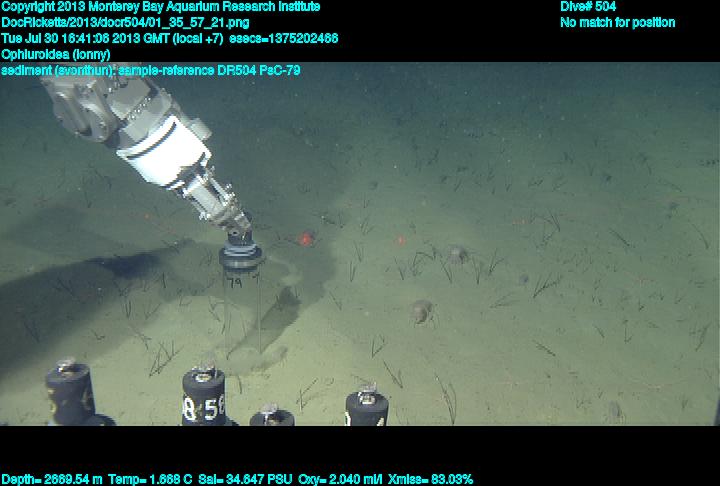Click the sediment sample-reference DR504 annotation
This screenshot has height=486, width=720.
150,71
